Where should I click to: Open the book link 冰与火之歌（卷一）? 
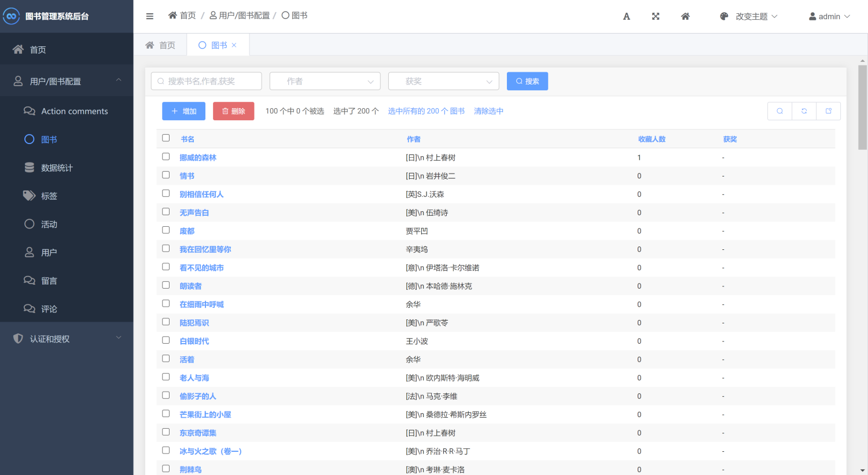coord(211,451)
